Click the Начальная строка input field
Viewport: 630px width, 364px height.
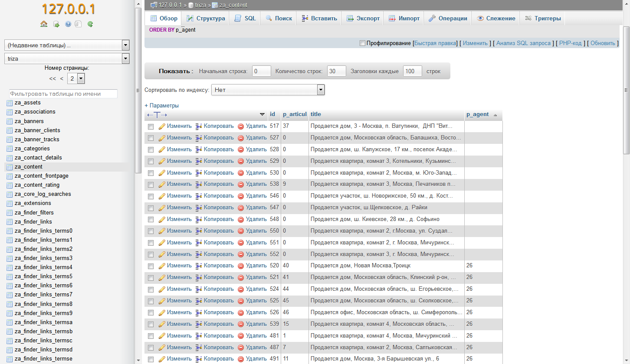(x=262, y=71)
